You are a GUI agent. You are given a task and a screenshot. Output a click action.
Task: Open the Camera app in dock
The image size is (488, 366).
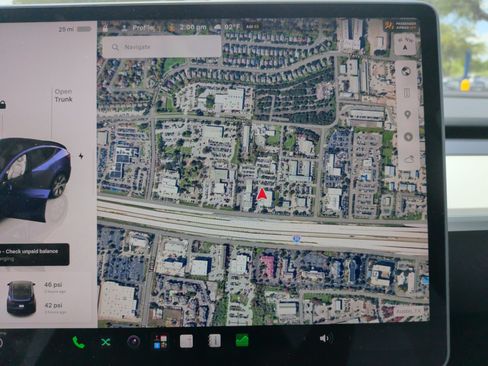[134, 341]
